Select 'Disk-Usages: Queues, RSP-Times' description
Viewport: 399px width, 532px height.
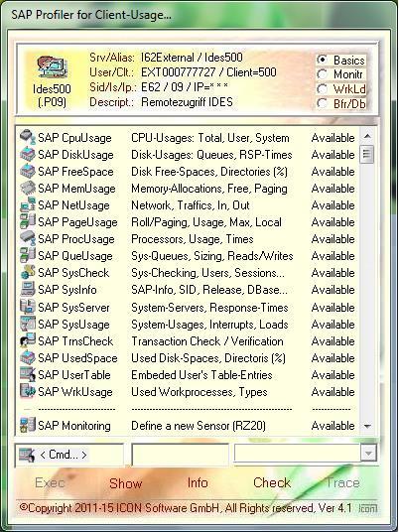point(211,155)
